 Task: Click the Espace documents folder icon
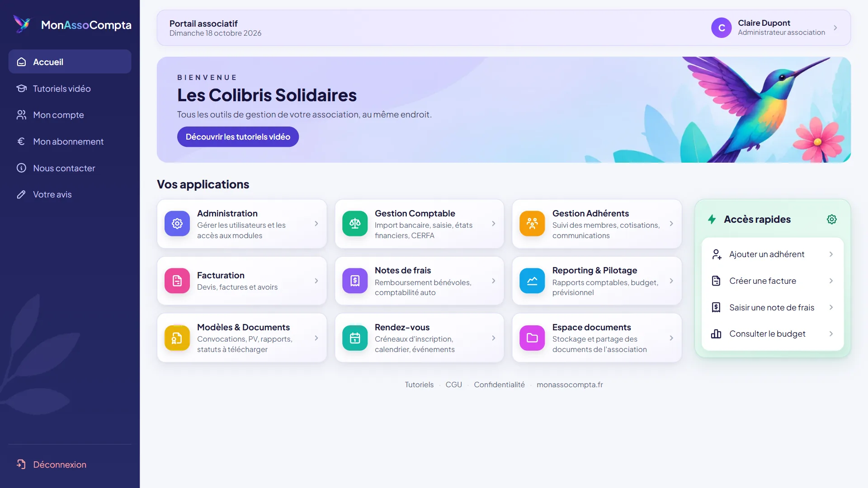tap(532, 338)
